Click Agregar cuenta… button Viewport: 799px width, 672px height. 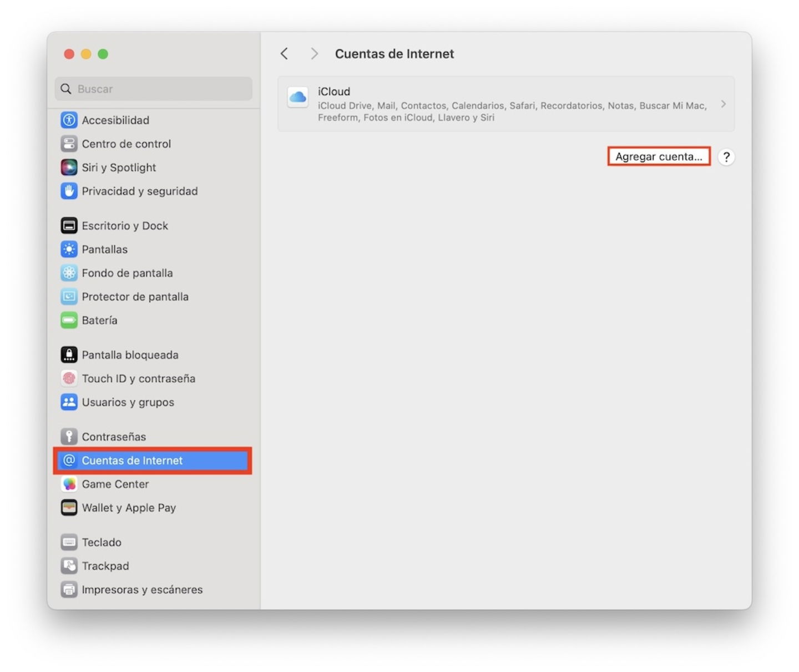[659, 156]
